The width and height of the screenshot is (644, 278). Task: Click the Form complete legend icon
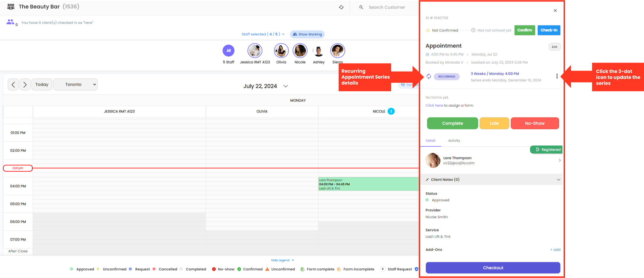(x=302, y=269)
